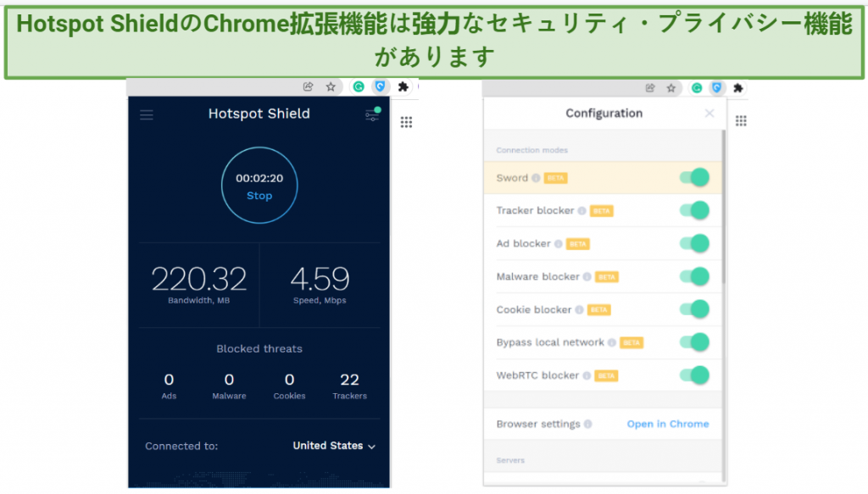
Task: Show info for Cookie blocker
Action: click(579, 310)
